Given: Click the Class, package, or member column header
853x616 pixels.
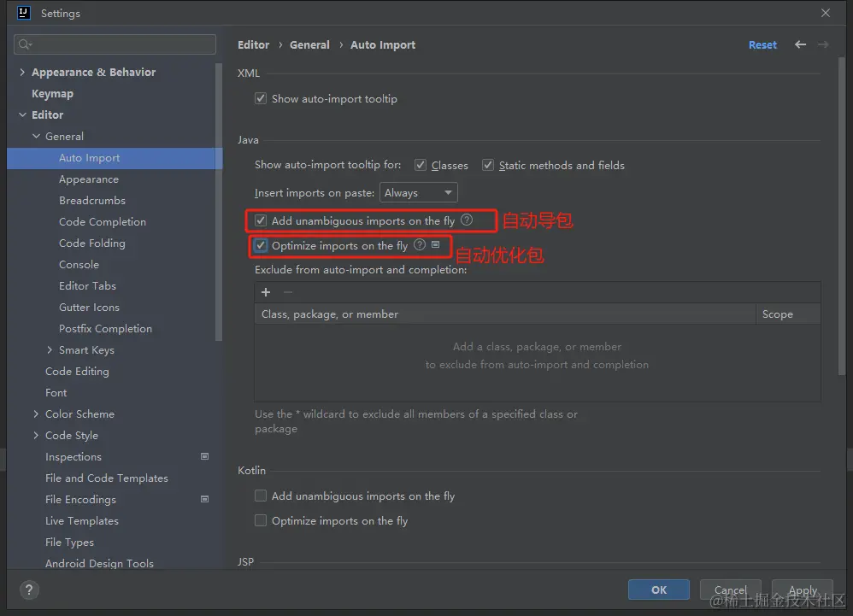Looking at the screenshot, I should coord(505,314).
